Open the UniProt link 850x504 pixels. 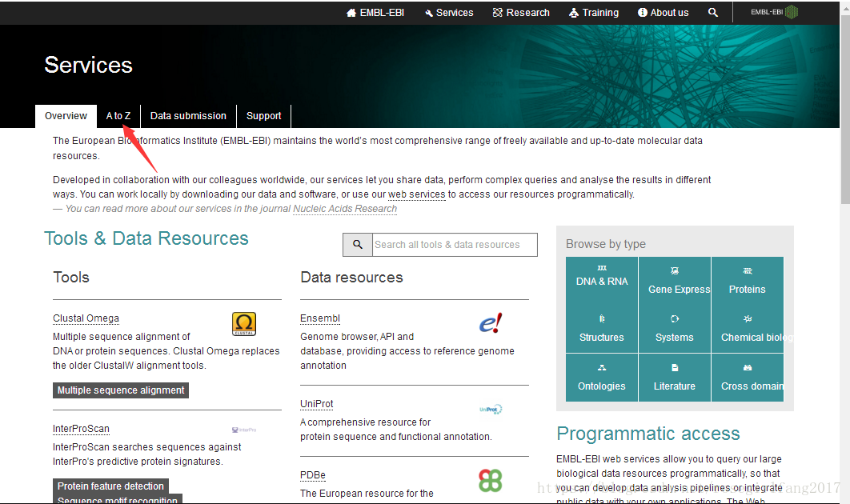(x=317, y=404)
